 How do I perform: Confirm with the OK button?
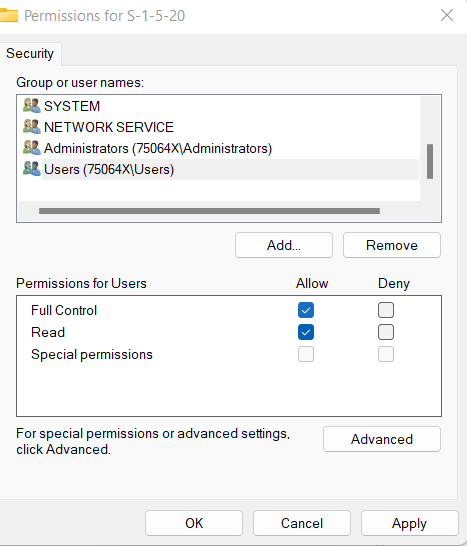click(x=194, y=523)
